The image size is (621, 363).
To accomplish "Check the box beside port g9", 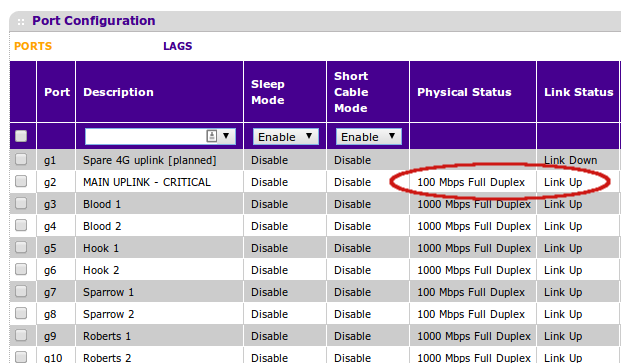I will coord(21,335).
